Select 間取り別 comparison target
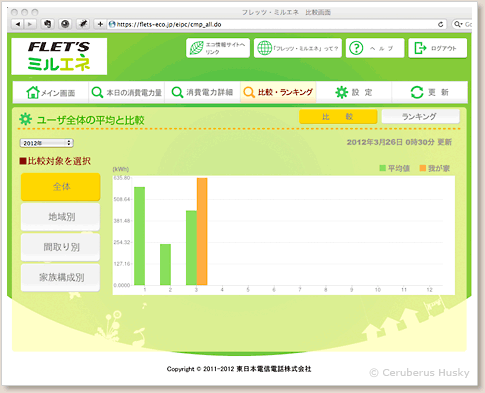 point(61,247)
